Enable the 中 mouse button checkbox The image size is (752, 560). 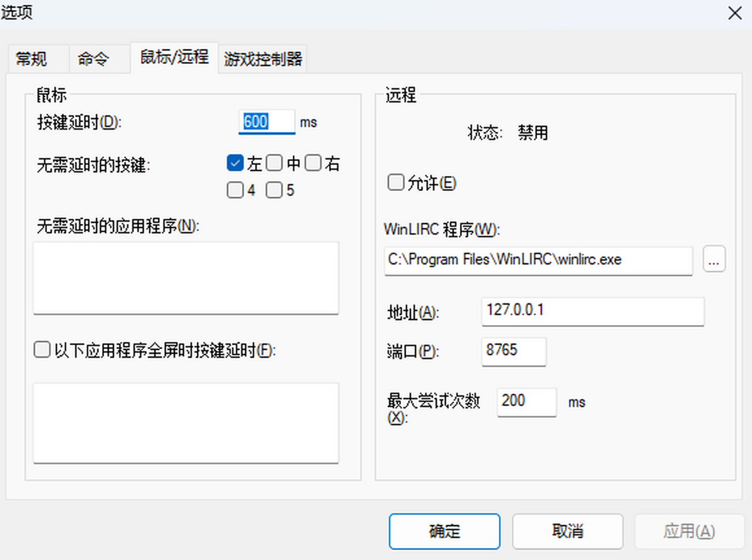pos(274,164)
